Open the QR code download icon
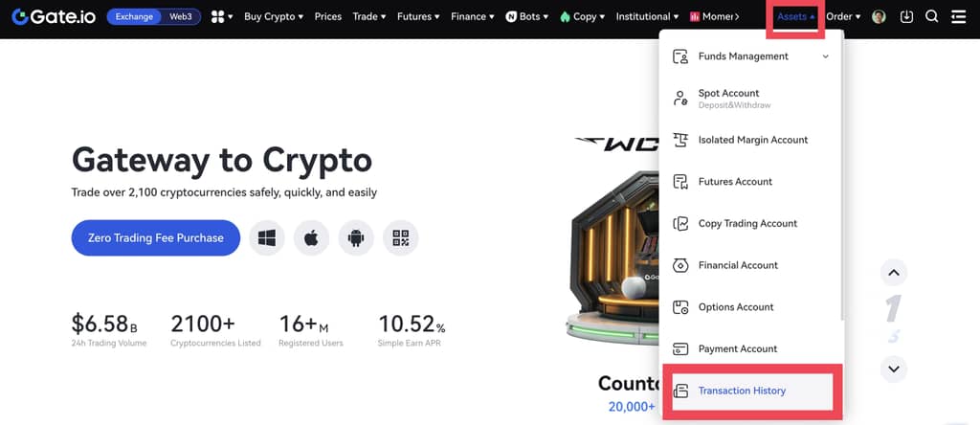 400,237
